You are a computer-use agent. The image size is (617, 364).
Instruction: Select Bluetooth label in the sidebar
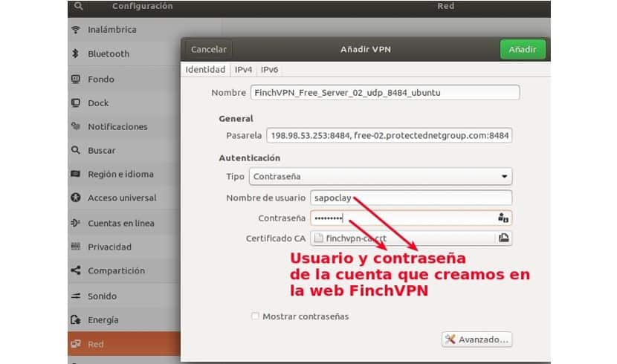109,53
